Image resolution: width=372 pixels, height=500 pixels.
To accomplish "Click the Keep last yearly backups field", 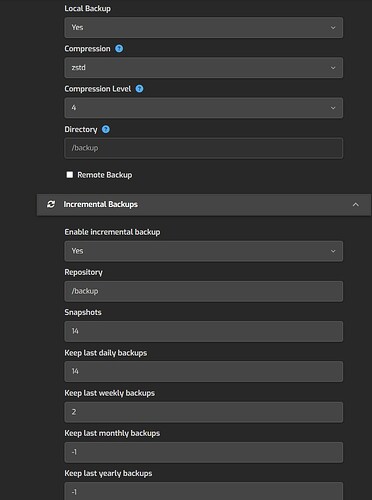I will [203, 492].
